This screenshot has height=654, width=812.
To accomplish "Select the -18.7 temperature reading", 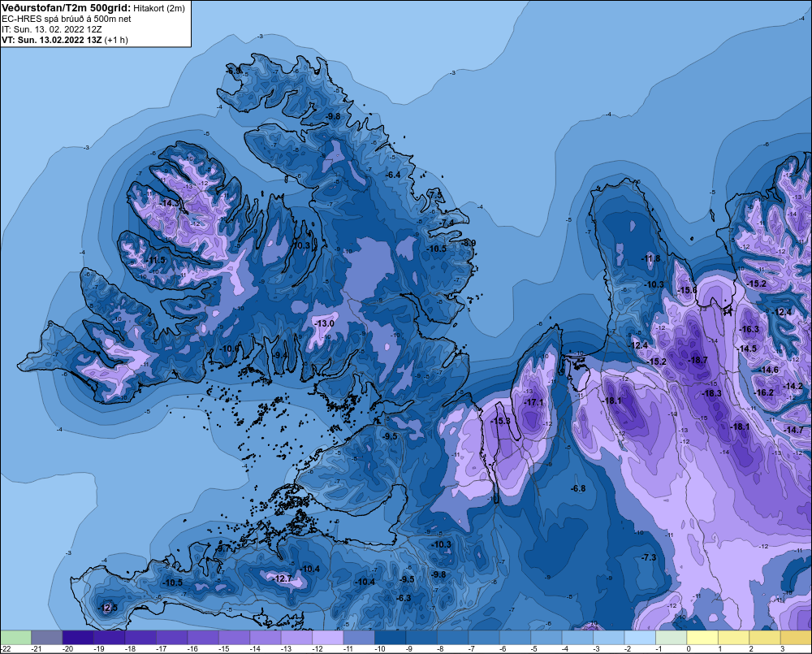I will click(698, 360).
